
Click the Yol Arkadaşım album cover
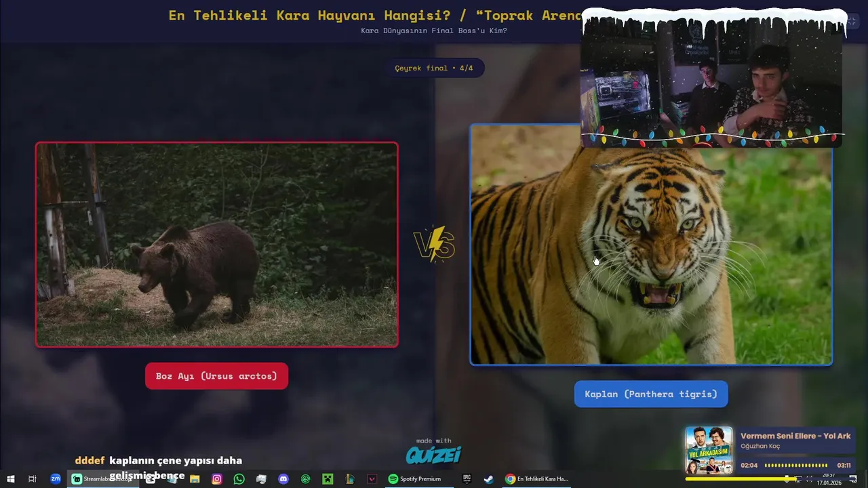709,450
